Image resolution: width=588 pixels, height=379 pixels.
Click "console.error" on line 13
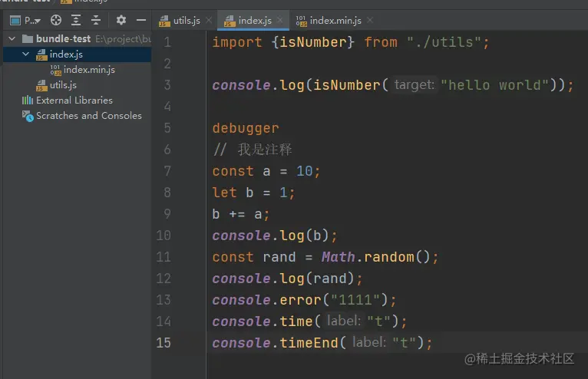tap(266, 300)
